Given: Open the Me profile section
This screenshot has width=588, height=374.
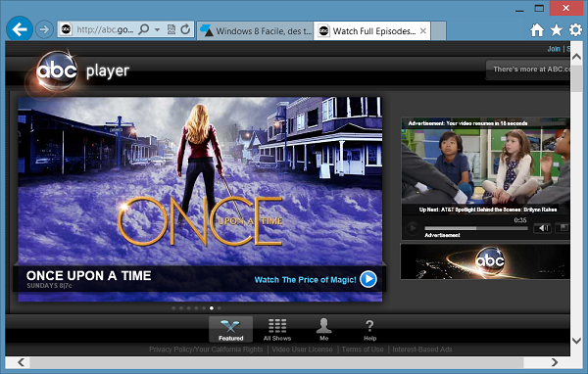Looking at the screenshot, I should click(x=324, y=329).
